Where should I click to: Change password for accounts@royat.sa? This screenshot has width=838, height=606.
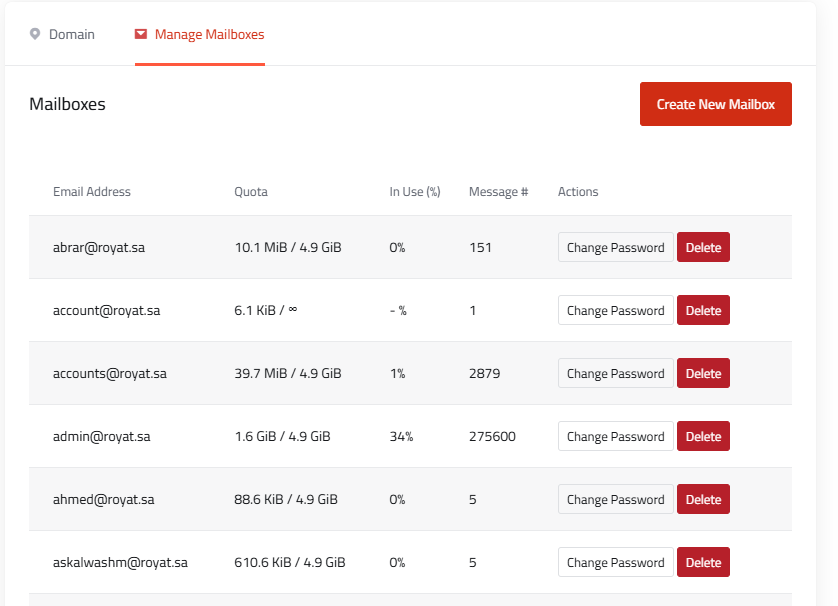[615, 373]
